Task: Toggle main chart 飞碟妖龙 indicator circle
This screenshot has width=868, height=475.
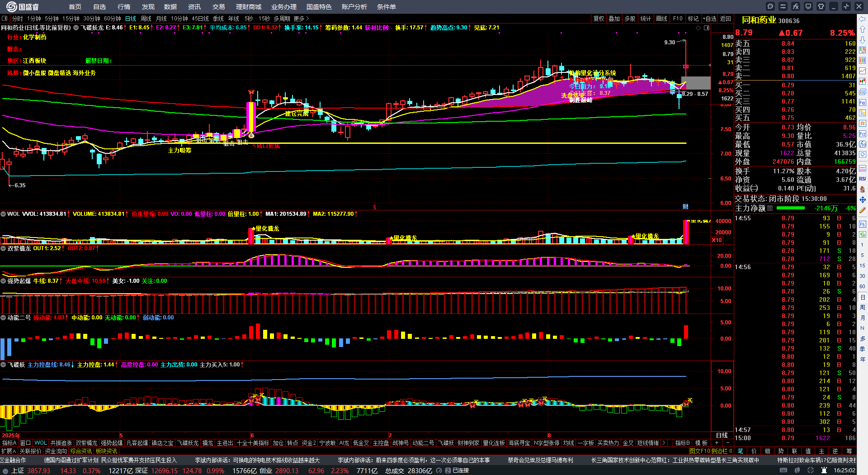Action: (x=76, y=28)
